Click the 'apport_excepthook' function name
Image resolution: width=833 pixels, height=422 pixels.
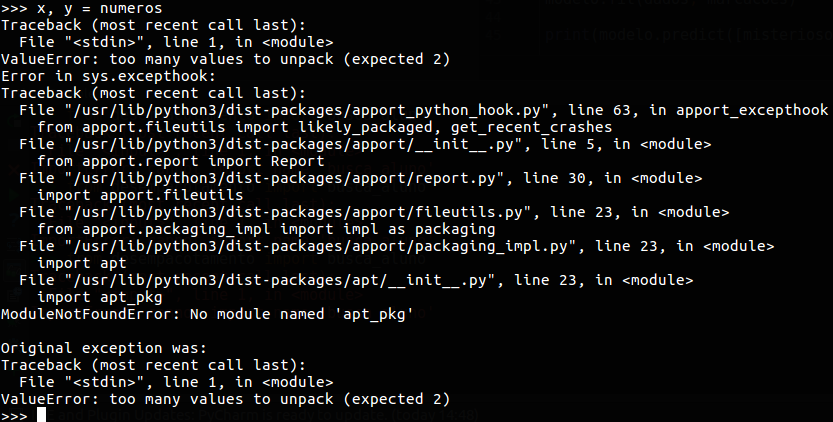point(760,109)
